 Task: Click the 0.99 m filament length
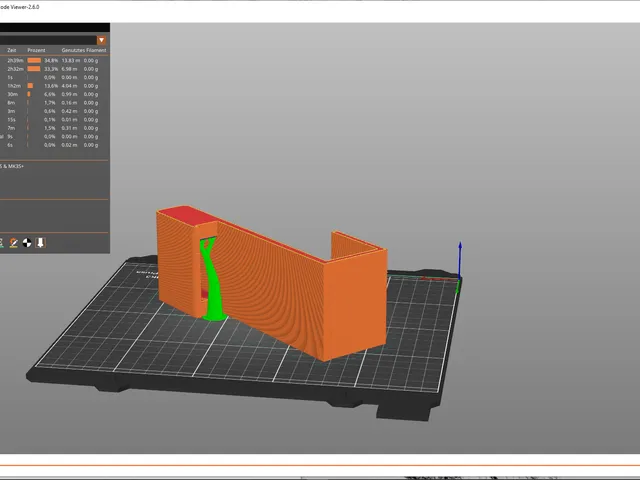(69, 94)
